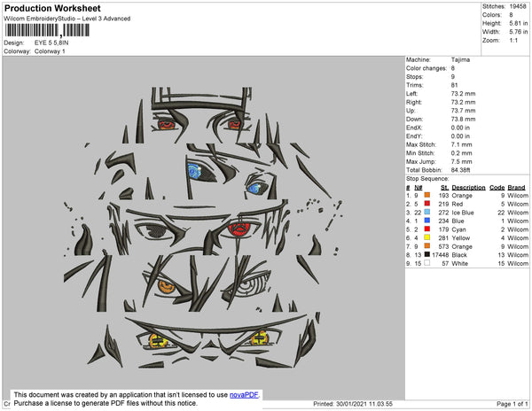The width and height of the screenshot is (532, 411).
Task: Click the Height value 5.81 in
Action: (x=519, y=23)
